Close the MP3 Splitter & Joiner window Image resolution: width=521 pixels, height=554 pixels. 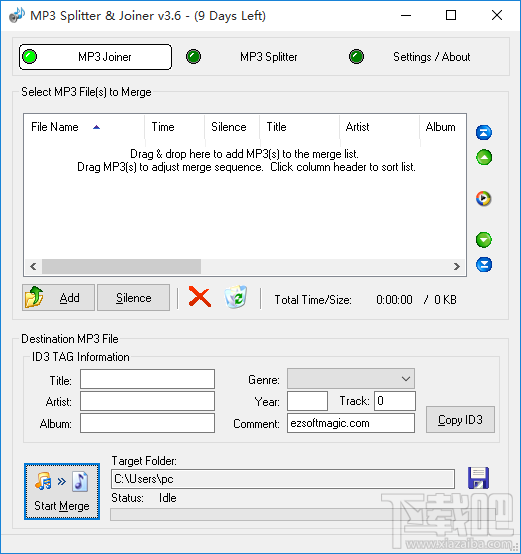point(497,16)
